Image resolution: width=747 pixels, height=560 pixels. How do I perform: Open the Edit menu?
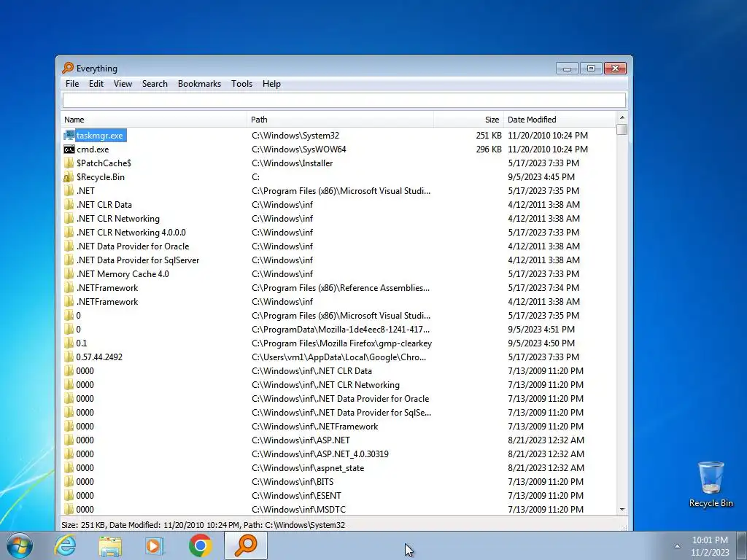coord(96,84)
